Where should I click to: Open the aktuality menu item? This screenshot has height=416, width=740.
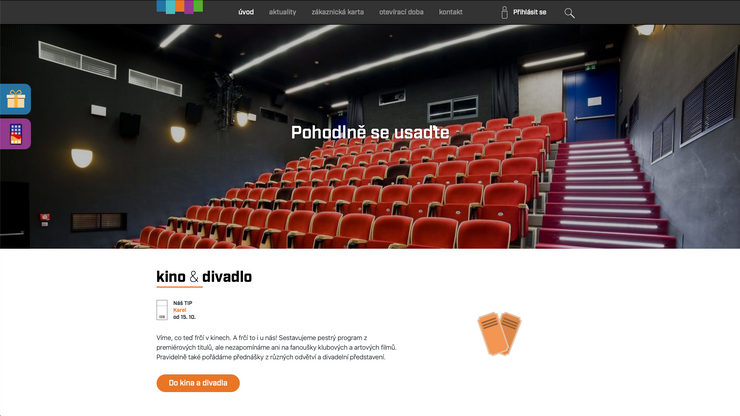point(282,12)
